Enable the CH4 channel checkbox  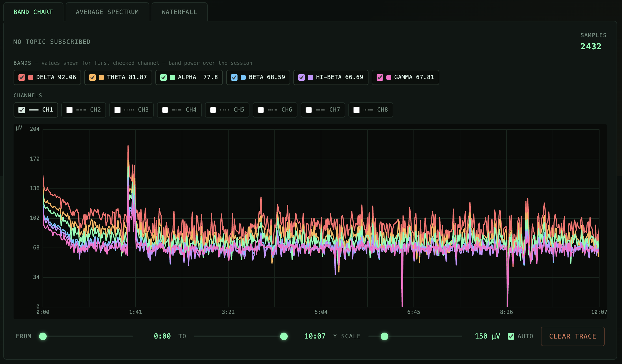coord(165,110)
